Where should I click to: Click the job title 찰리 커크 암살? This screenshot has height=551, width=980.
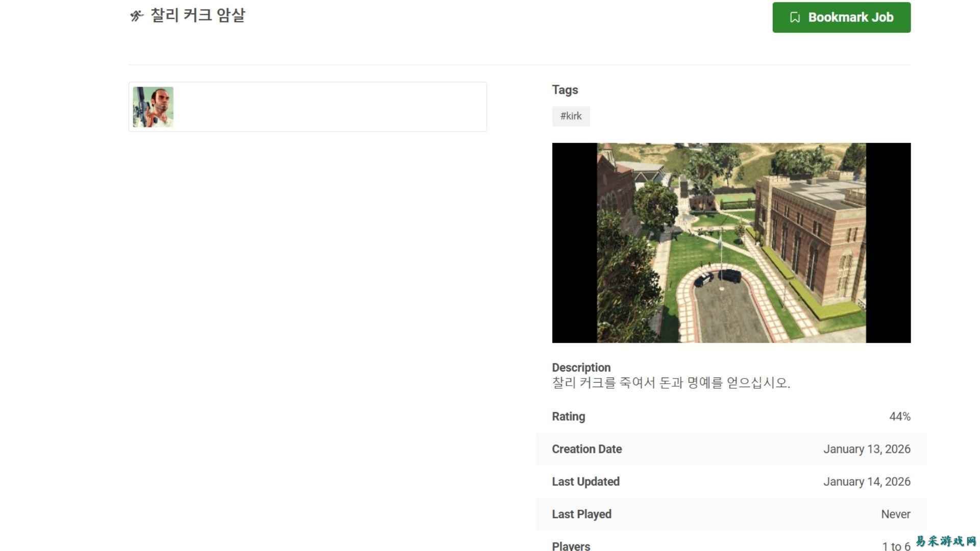198,16
